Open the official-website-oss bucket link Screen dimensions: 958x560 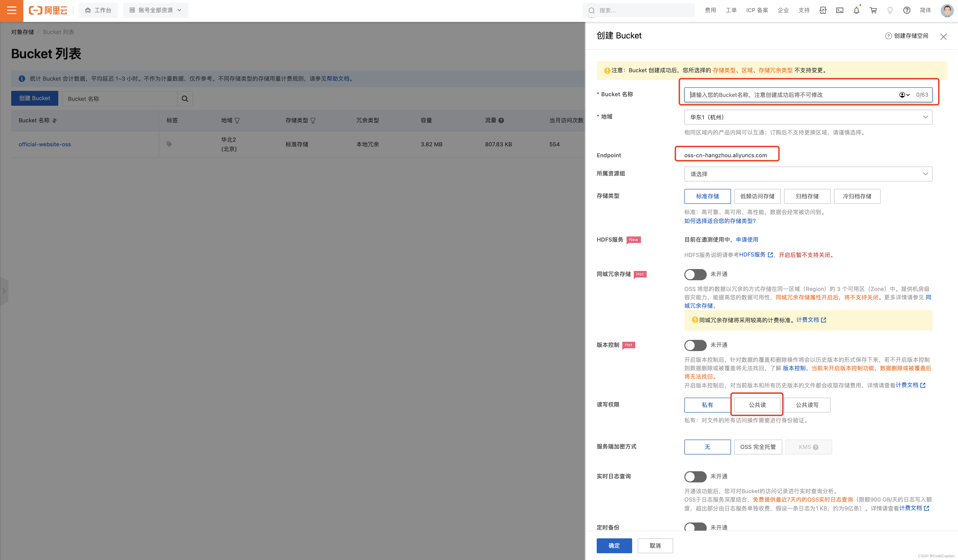45,144
